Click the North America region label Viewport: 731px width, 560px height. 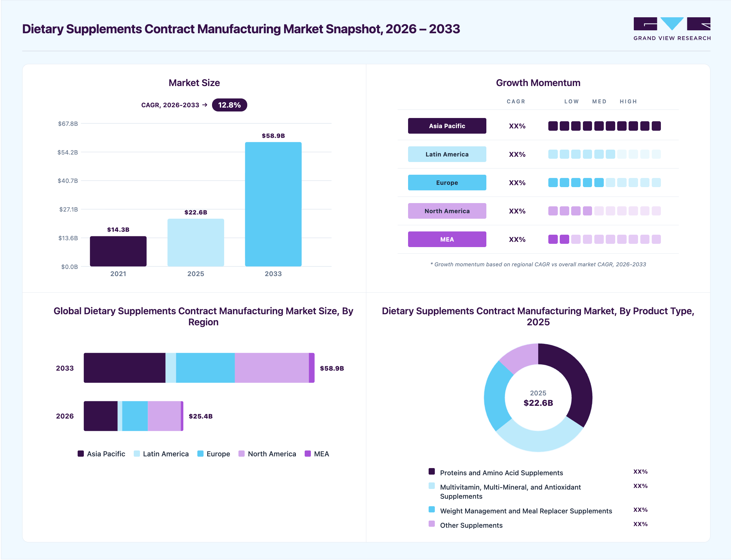[x=447, y=211]
